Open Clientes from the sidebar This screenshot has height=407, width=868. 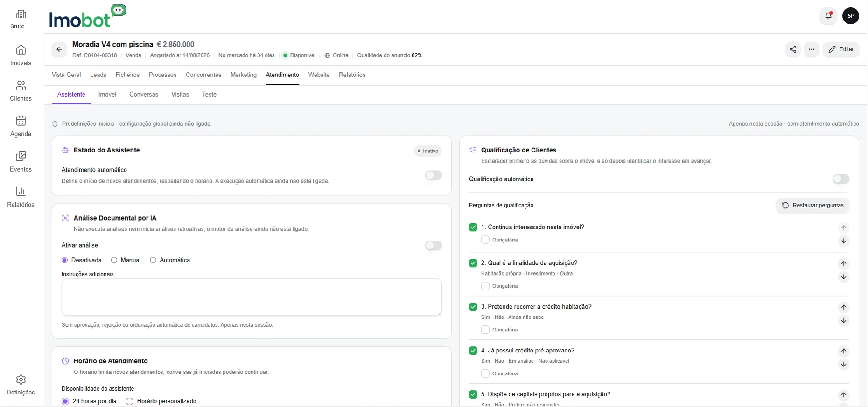21,90
